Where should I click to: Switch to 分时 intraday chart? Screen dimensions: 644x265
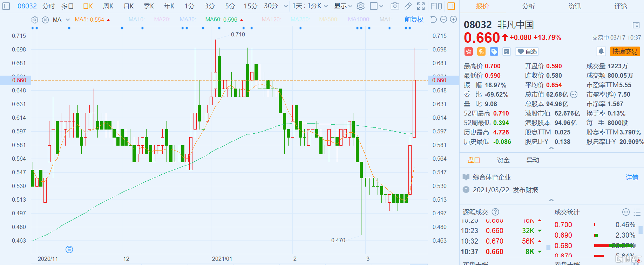[x=49, y=6]
